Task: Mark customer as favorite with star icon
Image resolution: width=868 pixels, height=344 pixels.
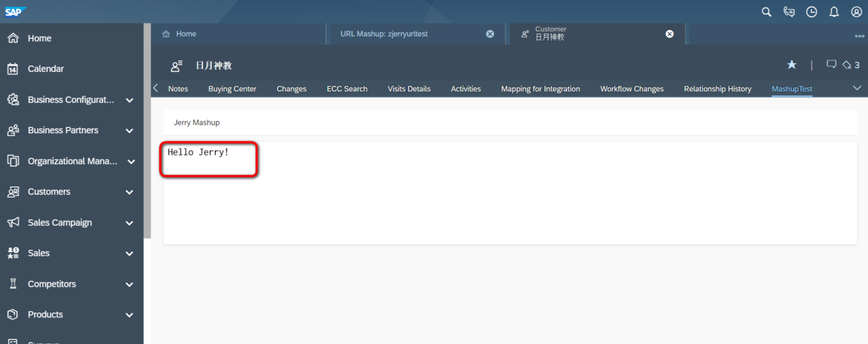Action: coord(792,64)
